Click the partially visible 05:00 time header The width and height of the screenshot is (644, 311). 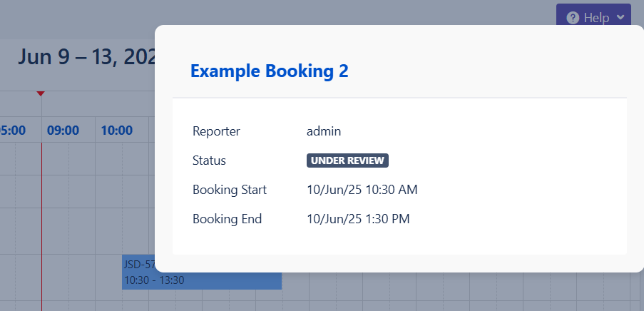pos(13,131)
